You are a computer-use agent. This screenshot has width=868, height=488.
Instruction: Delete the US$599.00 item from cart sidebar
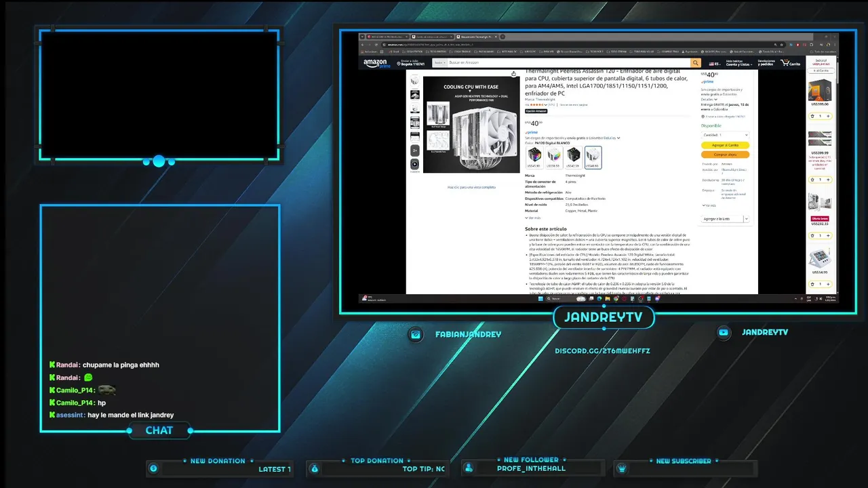tap(812, 116)
